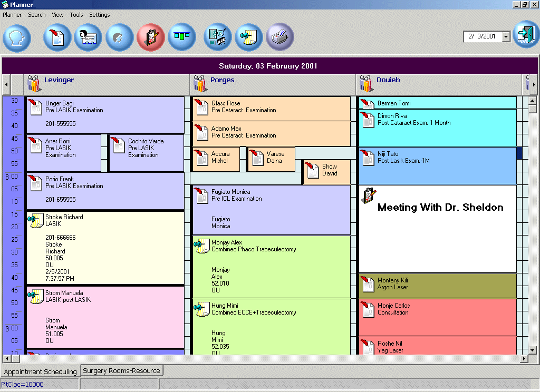
Task: Click the Porges column header name
Action: click(x=222, y=80)
